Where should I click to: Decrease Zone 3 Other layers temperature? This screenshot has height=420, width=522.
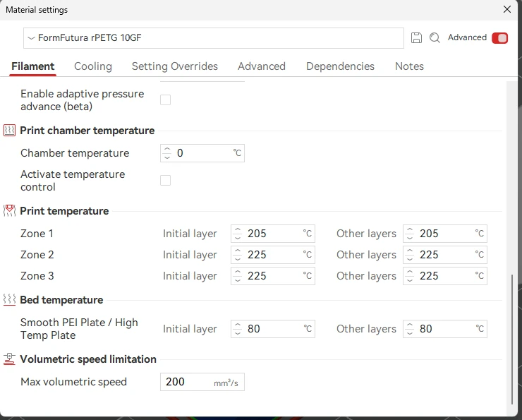click(410, 280)
